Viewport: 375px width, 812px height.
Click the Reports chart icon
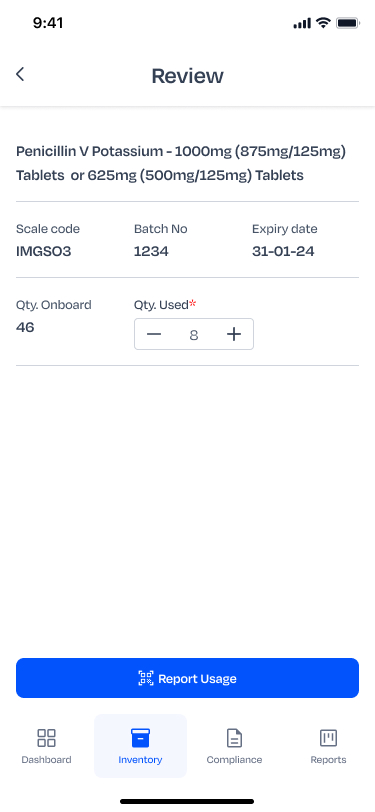tap(328, 738)
